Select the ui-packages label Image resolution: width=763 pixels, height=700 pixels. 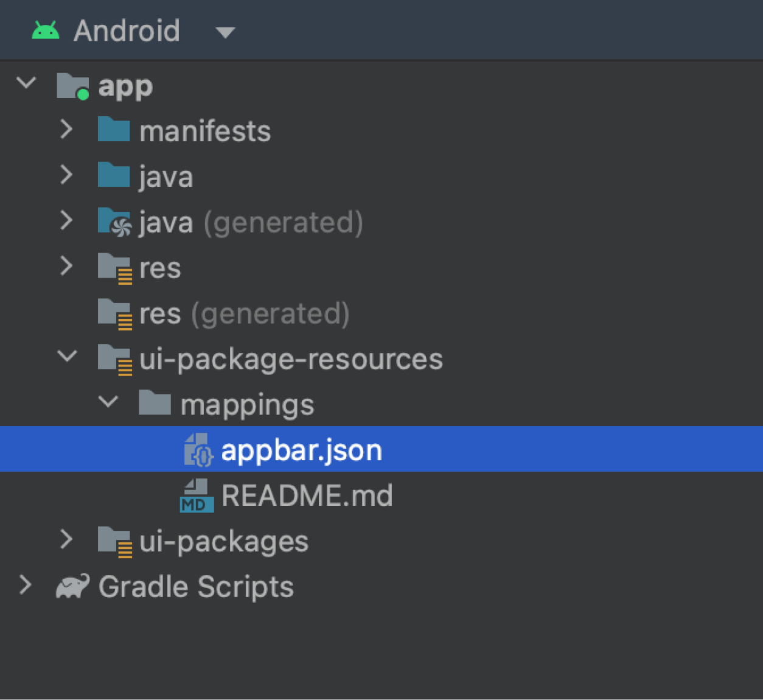(224, 542)
